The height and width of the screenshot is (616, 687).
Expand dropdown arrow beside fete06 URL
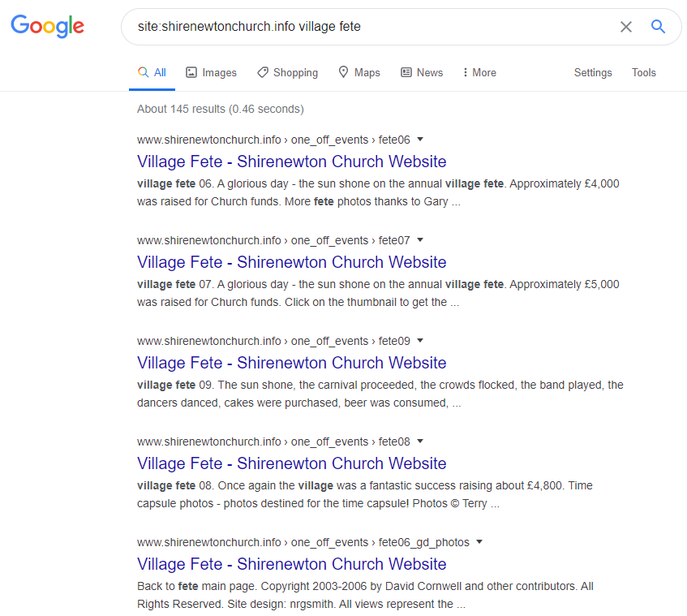(420, 139)
